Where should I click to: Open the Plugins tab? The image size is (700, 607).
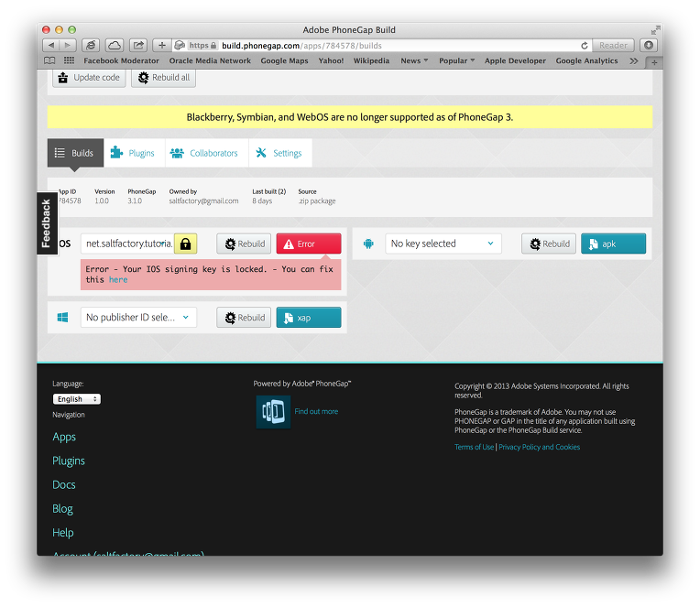(x=134, y=153)
